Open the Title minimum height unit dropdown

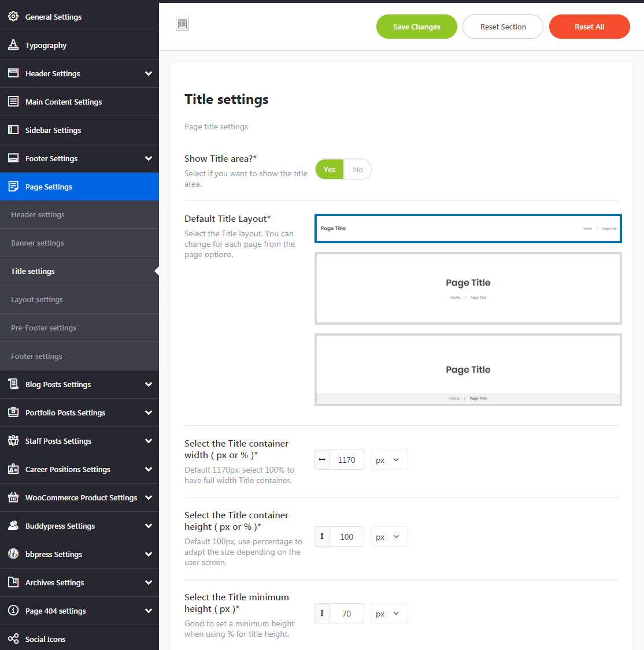tap(388, 614)
